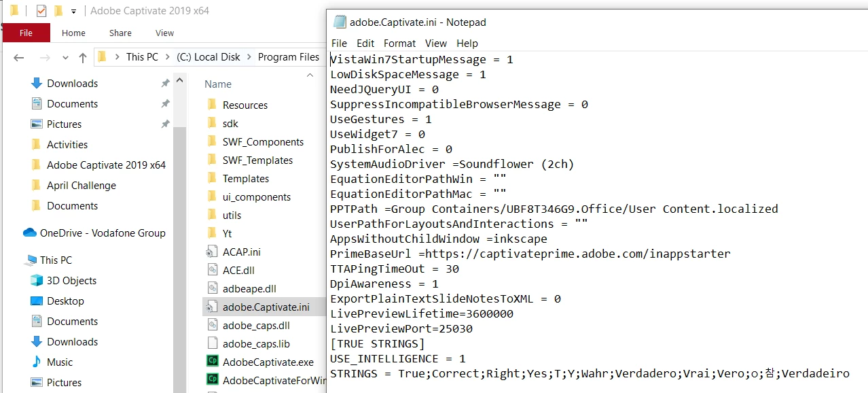Open the Notepad Help menu
This screenshot has width=868, height=393.
click(467, 43)
